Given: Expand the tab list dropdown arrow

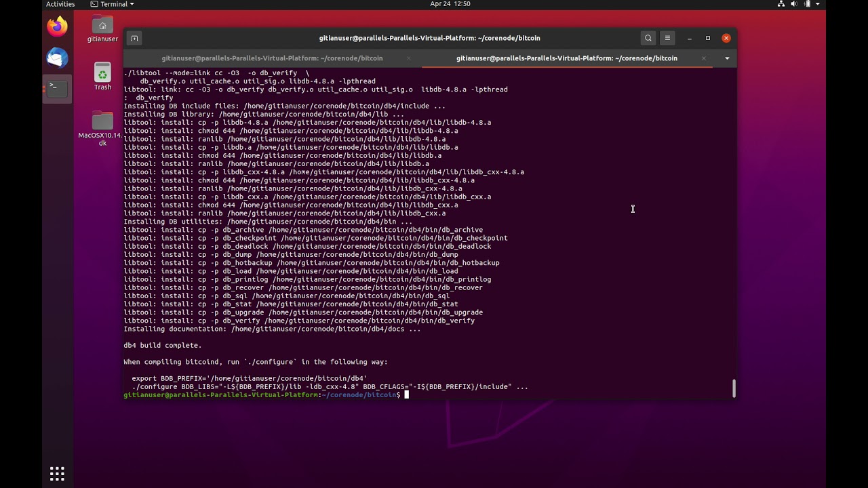Looking at the screenshot, I should [727, 58].
